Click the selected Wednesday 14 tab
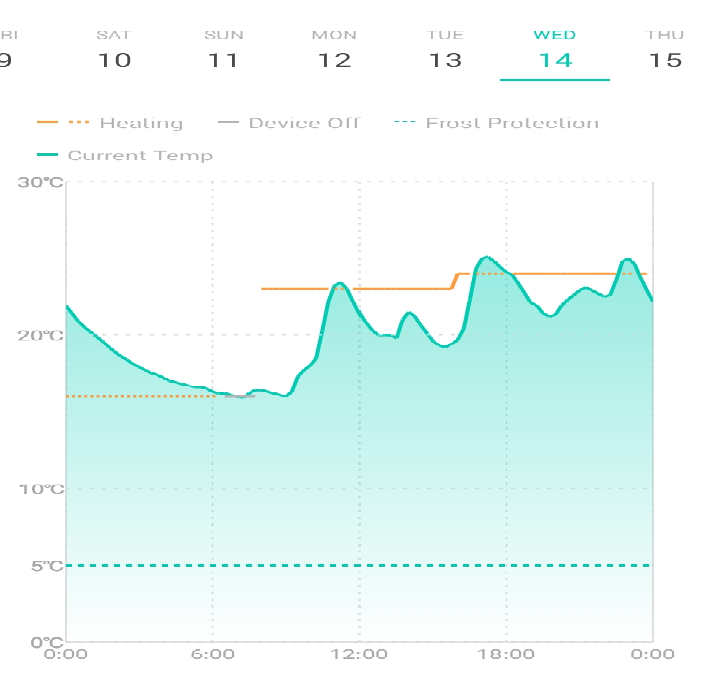This screenshot has width=720, height=688. (x=554, y=51)
